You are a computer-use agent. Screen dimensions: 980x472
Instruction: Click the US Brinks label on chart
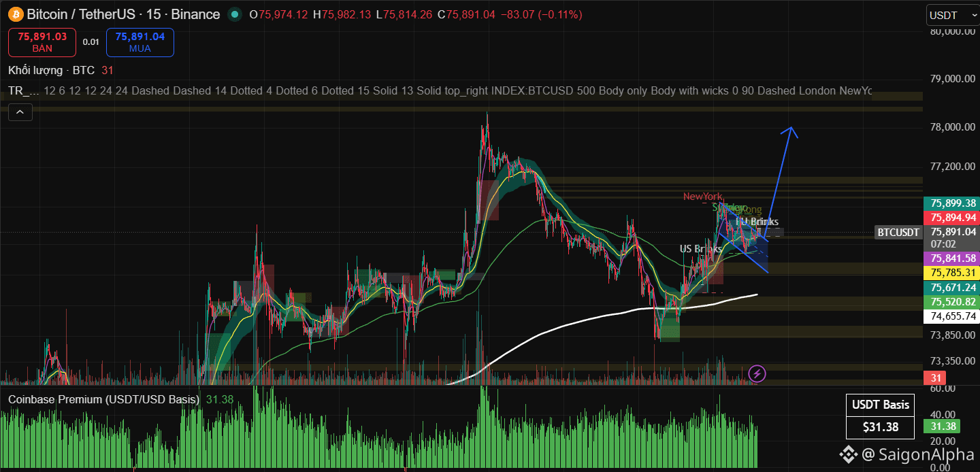701,249
